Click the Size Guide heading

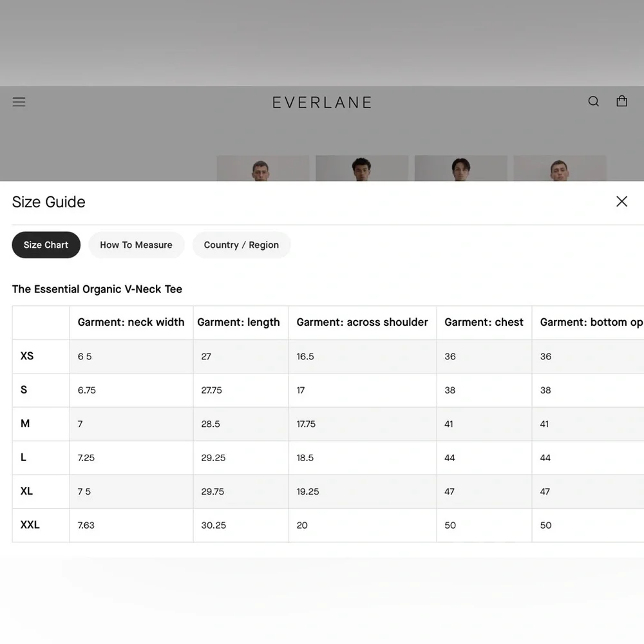click(48, 202)
